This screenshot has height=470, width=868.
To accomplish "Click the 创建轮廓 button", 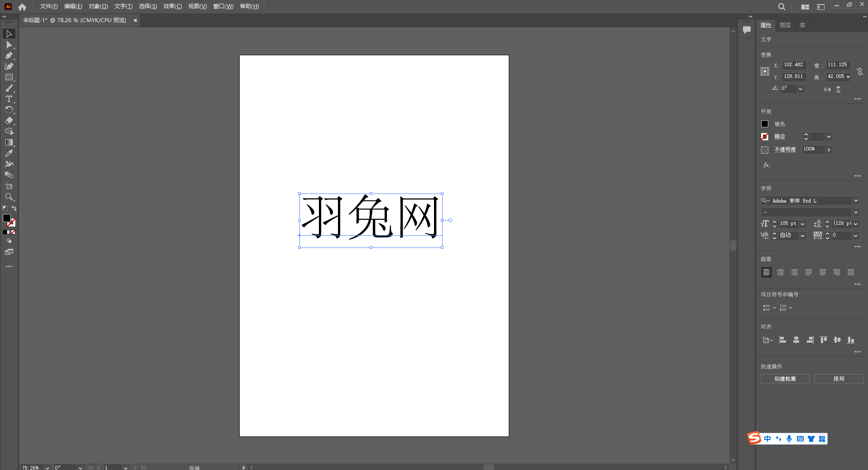I will 785,379.
